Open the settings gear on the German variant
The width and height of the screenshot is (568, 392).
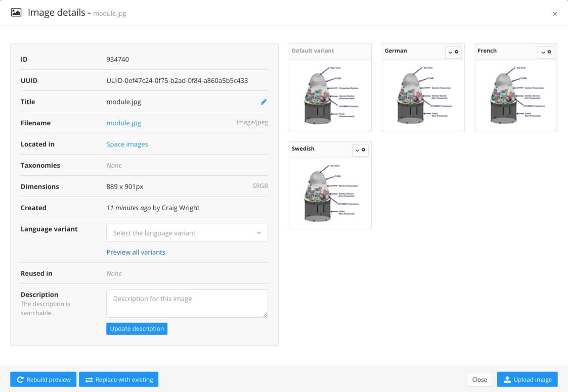tap(457, 53)
